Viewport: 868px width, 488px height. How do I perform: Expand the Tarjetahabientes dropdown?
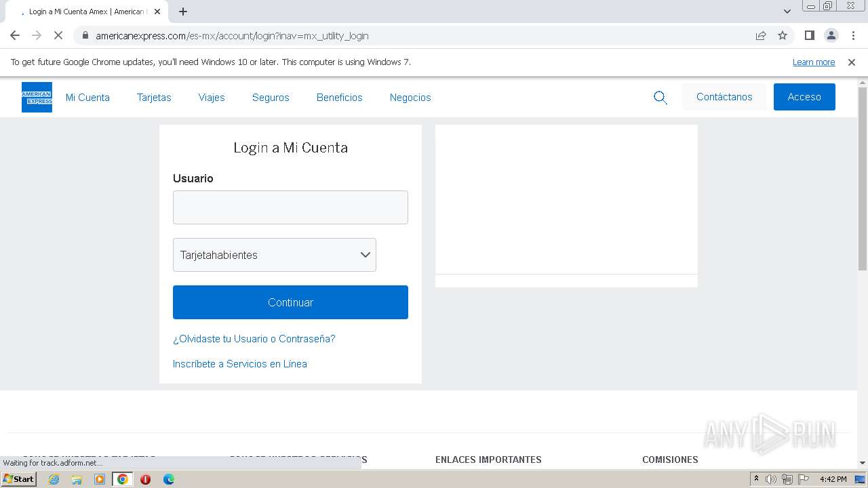tap(275, 255)
